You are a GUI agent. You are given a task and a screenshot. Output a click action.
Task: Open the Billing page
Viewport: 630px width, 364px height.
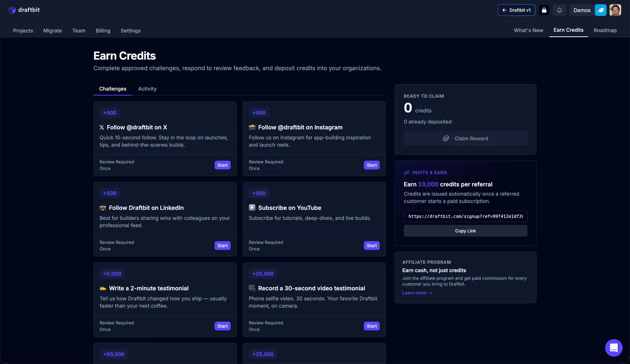(x=103, y=31)
